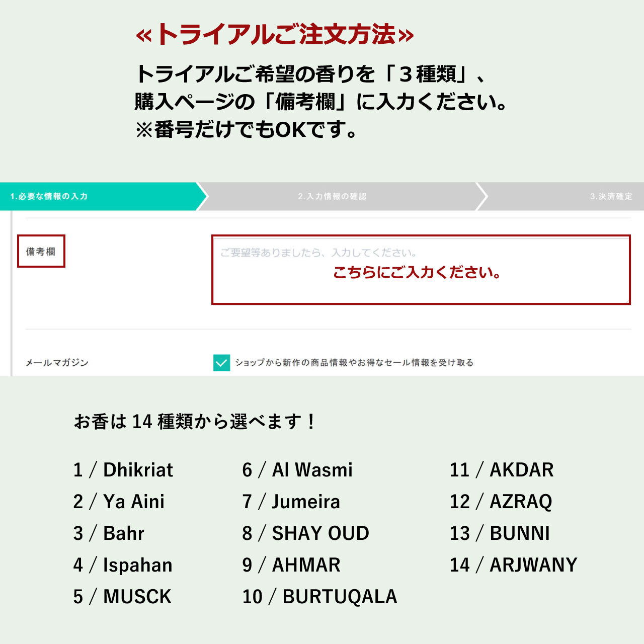
Task: Choose scent 8 / SHAY OUD
Action: point(306,533)
